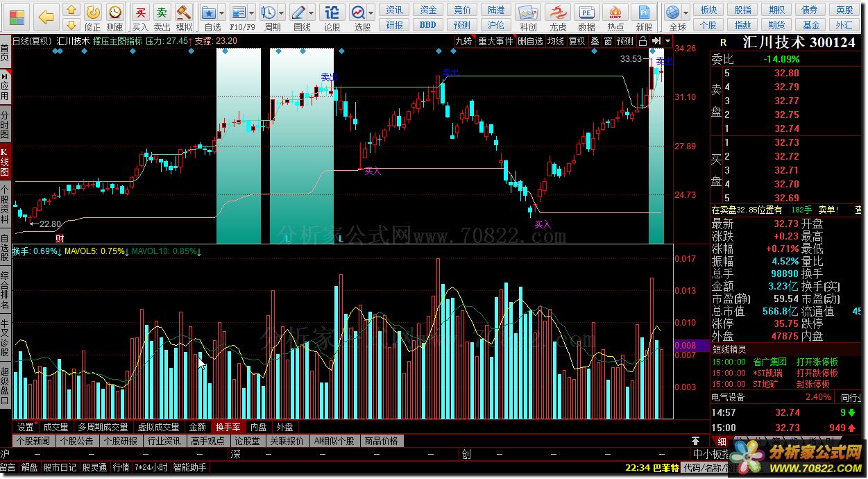Click the down arrow page button
Viewport: 868px width, 479px height.
coord(71,24)
